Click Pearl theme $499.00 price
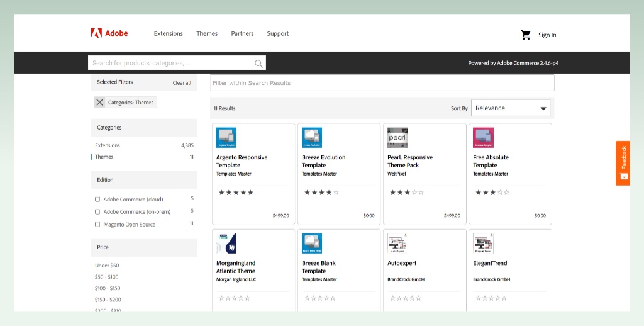This screenshot has height=326, width=644. [x=452, y=215]
